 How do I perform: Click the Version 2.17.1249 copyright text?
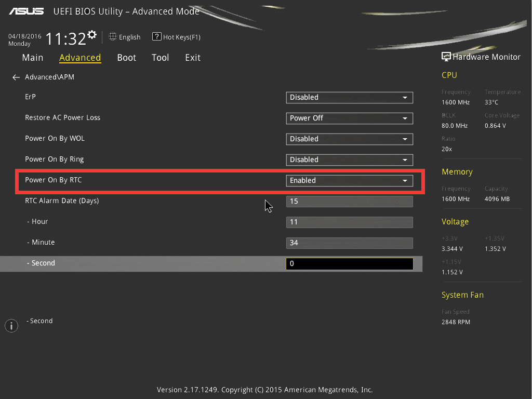[x=264, y=390]
